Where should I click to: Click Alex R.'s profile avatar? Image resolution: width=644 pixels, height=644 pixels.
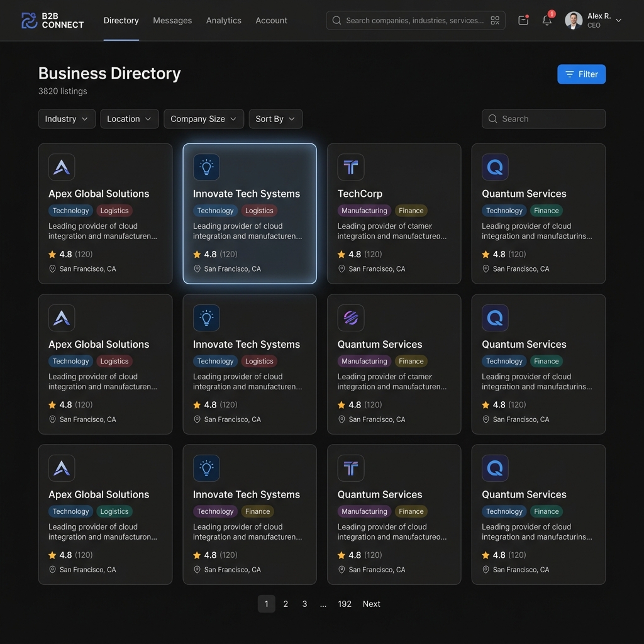(574, 21)
